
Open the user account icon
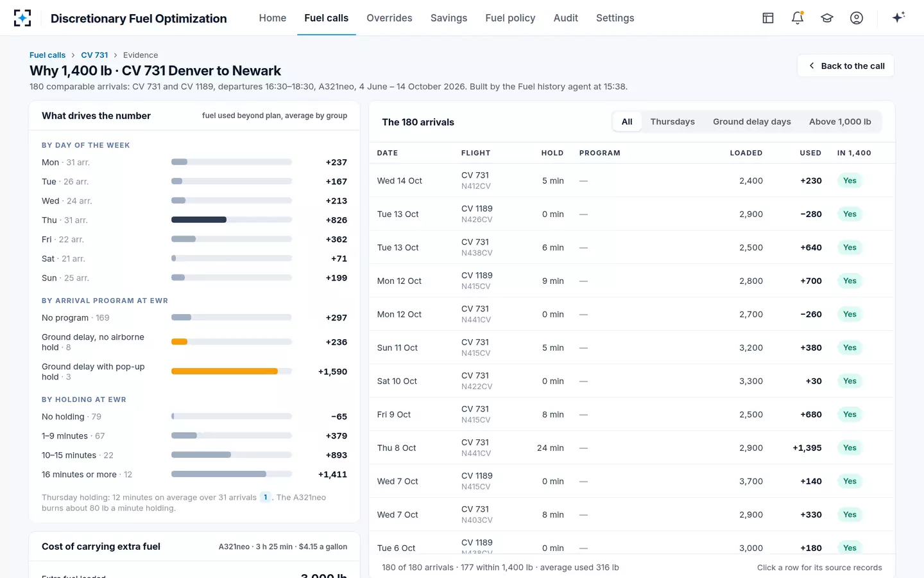[857, 18]
